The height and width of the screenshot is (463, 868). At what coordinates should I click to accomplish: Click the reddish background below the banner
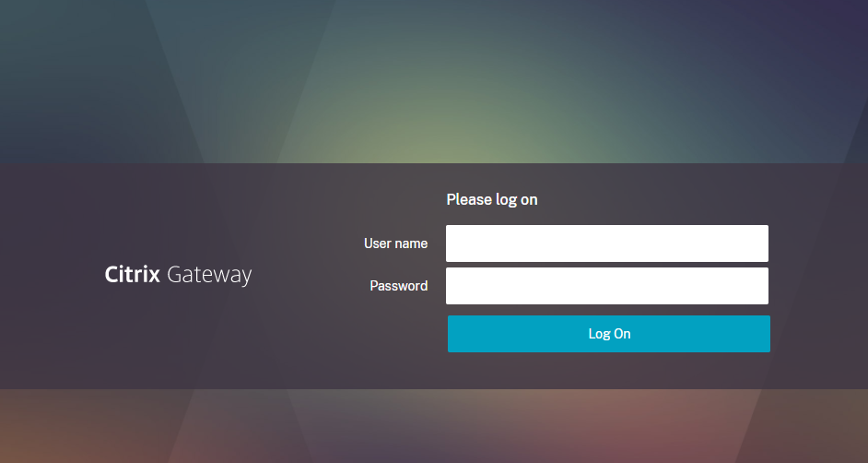click(x=554, y=426)
